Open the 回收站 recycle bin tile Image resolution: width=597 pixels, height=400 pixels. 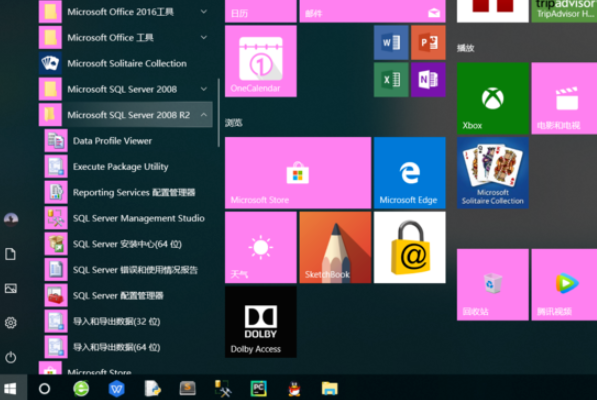493,285
